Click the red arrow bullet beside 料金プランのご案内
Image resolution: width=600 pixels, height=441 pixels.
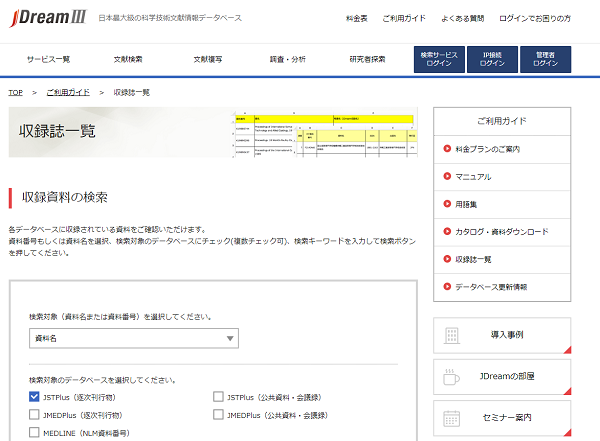(446, 150)
